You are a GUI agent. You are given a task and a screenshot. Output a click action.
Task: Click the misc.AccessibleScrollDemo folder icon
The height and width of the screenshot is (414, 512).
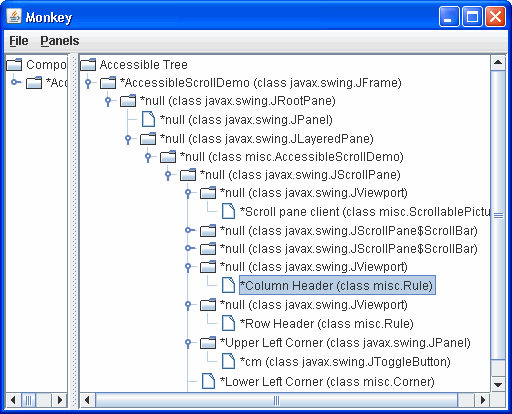coord(168,157)
